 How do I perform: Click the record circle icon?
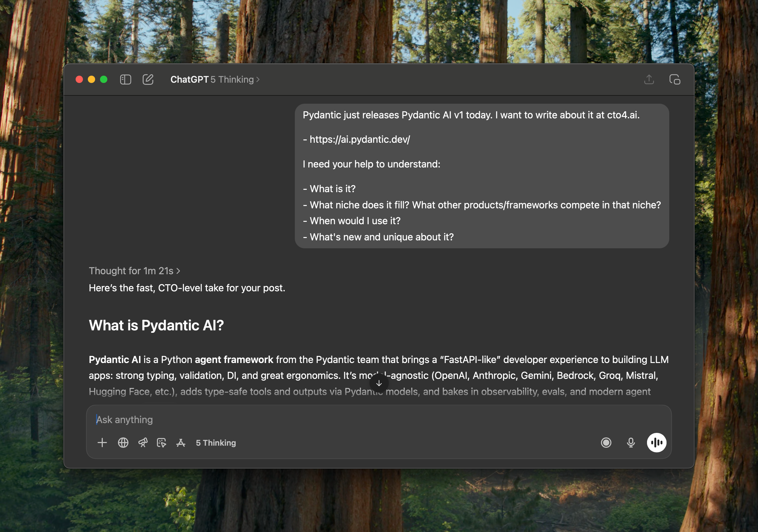tap(606, 443)
